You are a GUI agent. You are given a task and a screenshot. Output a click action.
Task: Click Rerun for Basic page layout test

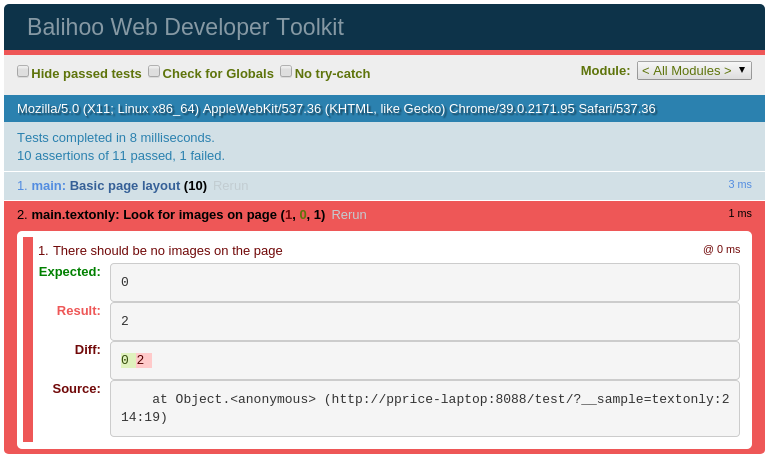tap(230, 186)
